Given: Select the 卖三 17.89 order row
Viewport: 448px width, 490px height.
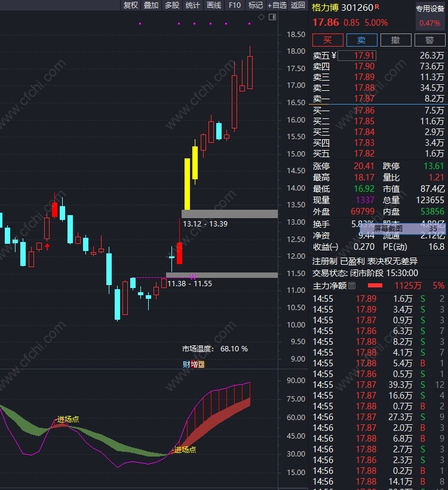Looking at the screenshot, I should [378, 77].
